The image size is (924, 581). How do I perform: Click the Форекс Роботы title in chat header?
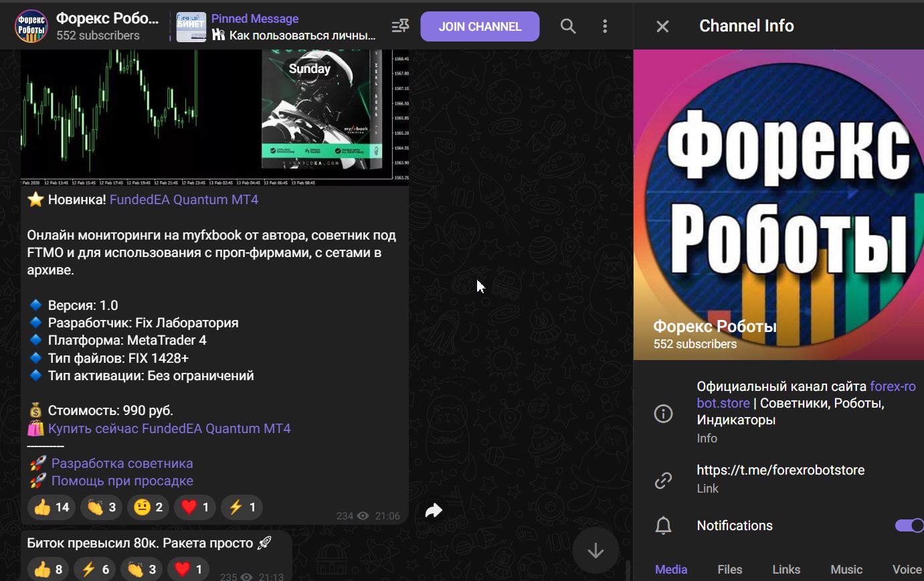[x=107, y=18]
